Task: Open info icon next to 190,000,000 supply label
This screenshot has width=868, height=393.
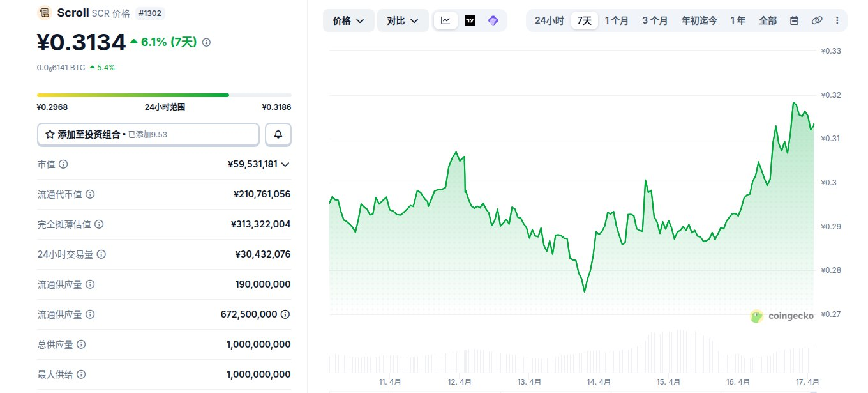Action: point(90,284)
